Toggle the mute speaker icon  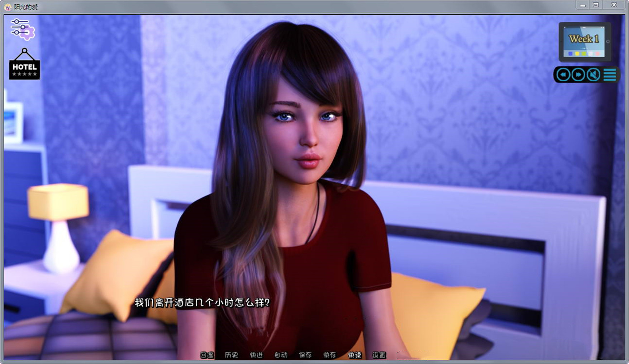click(x=594, y=75)
